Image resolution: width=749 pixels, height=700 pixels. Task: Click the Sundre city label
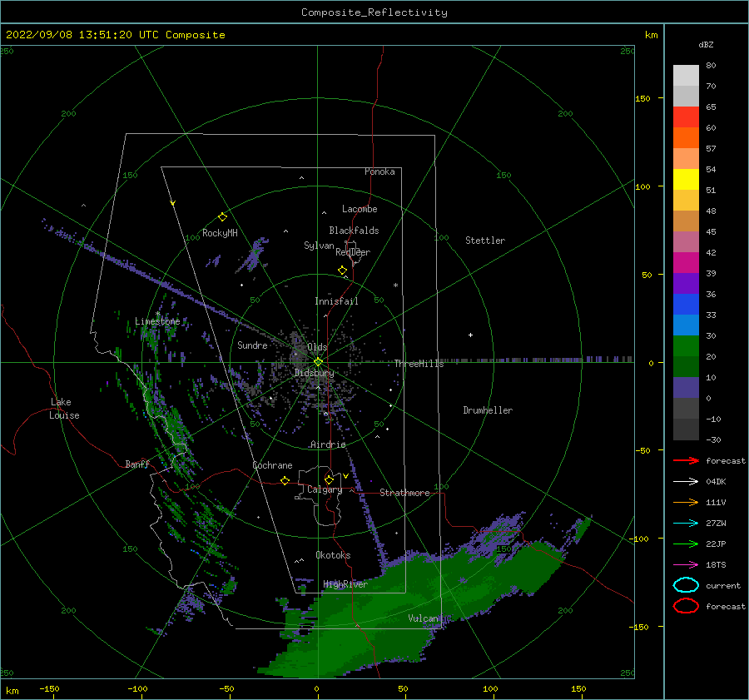(x=252, y=345)
